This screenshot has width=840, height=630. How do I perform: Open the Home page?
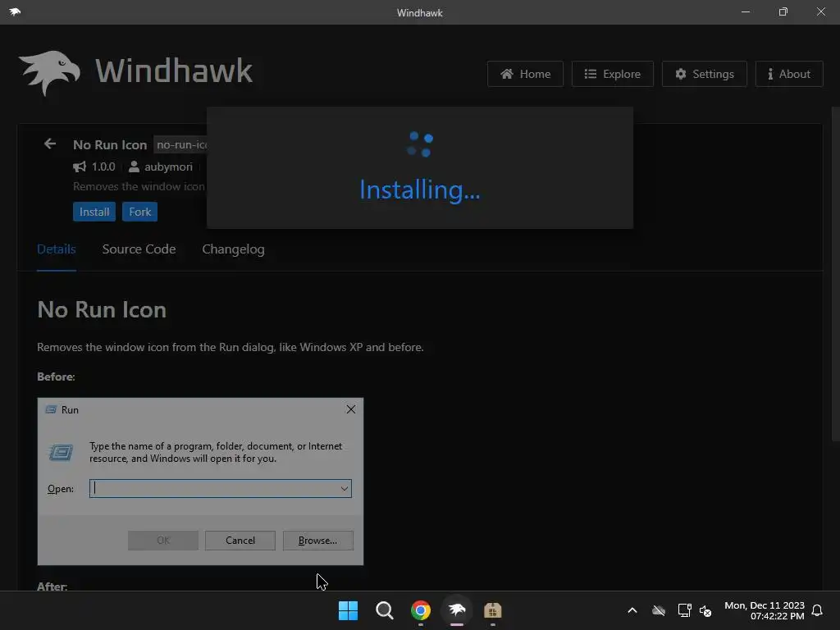click(525, 74)
